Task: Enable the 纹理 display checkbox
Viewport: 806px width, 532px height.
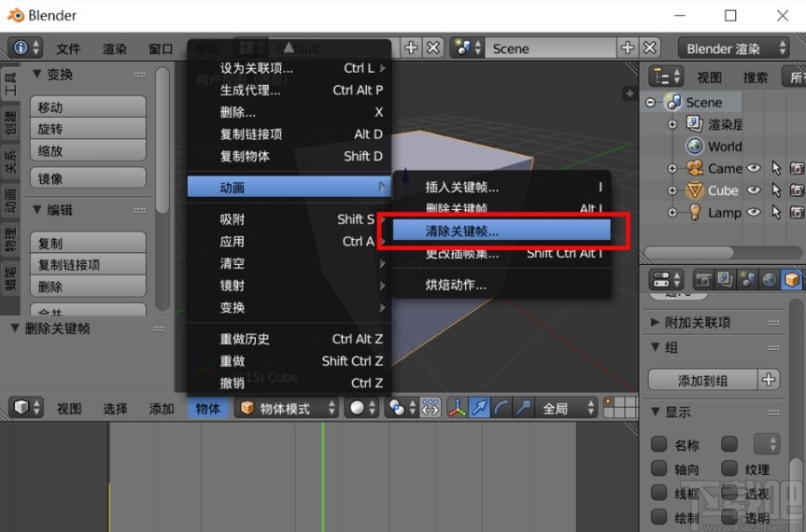Action: [x=728, y=468]
